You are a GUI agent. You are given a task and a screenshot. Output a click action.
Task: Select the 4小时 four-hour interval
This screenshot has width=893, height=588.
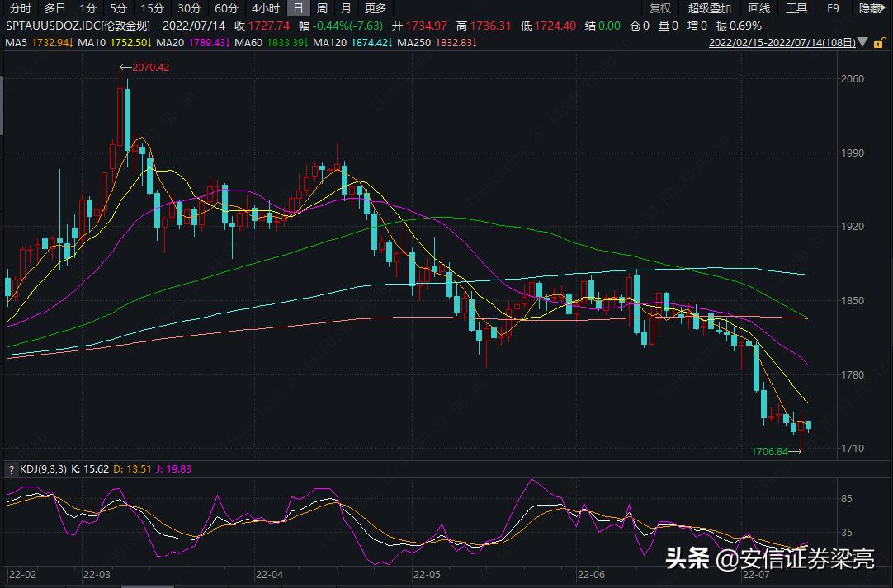point(264,8)
